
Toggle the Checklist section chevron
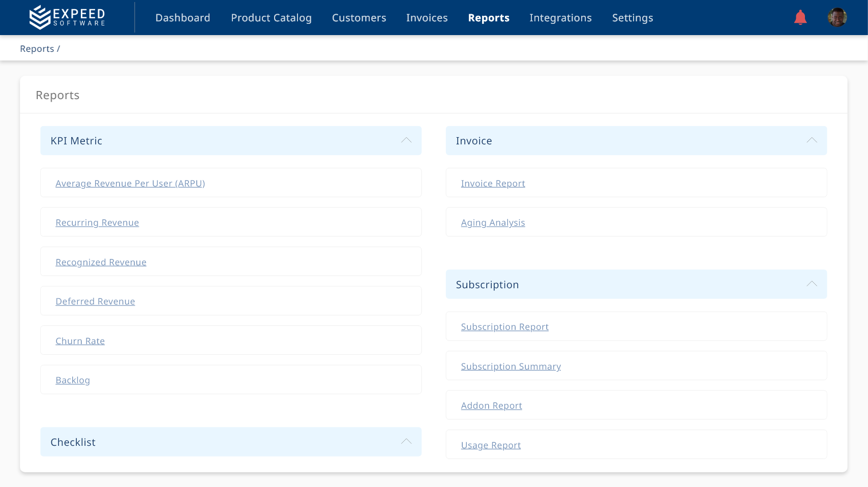406,442
